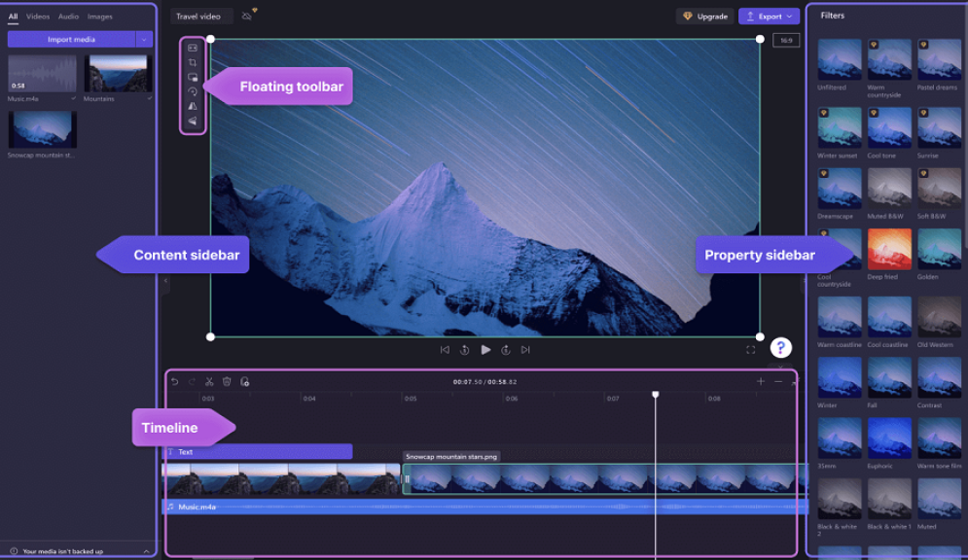Duplicate the clip from the timeline toolbar

coord(243,382)
